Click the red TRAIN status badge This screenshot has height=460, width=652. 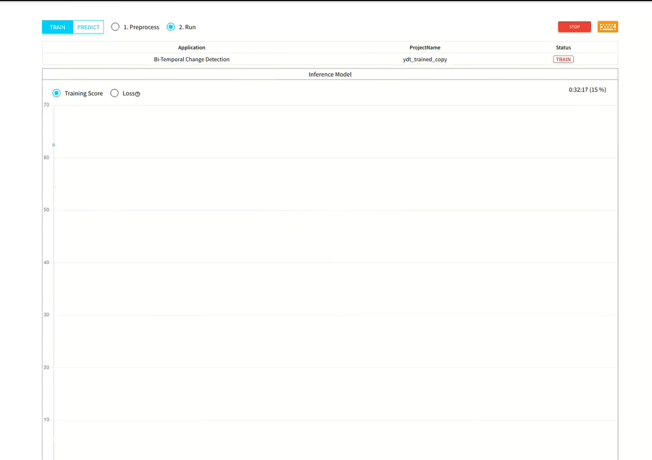point(563,59)
